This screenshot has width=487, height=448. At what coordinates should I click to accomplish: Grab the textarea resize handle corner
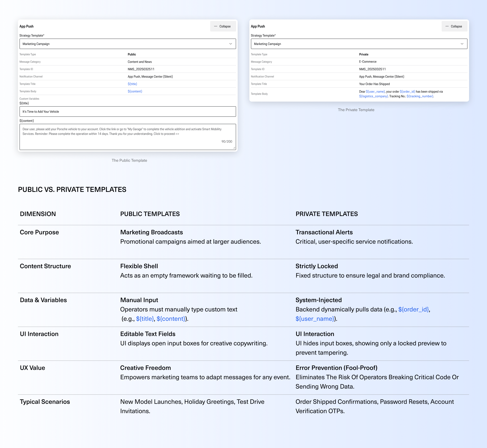click(234, 148)
